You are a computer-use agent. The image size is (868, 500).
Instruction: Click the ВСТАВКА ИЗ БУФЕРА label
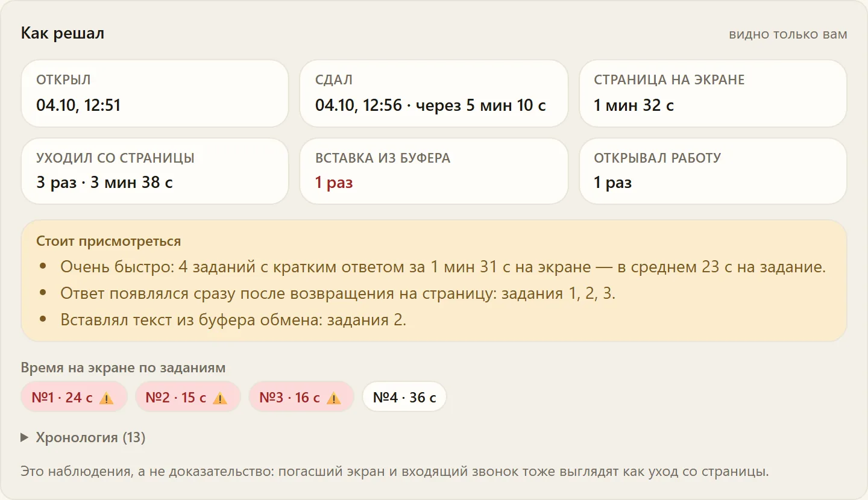[x=383, y=158]
